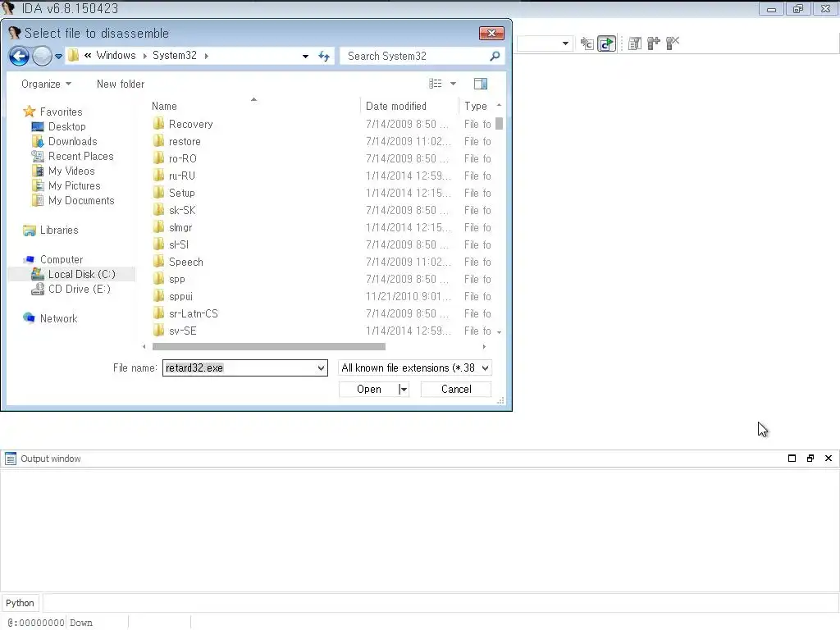Open the address bar previous locations dropdown
Screen dimensions: 840x630
coord(305,56)
